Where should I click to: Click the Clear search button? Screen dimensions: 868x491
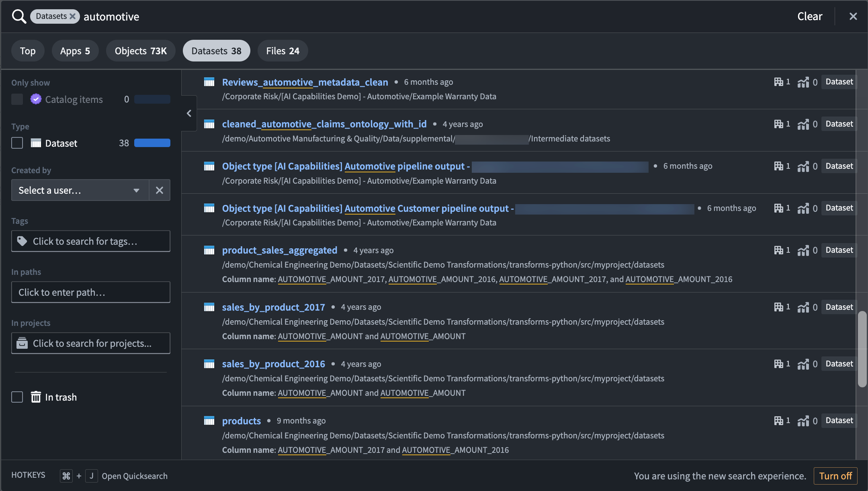pos(810,16)
